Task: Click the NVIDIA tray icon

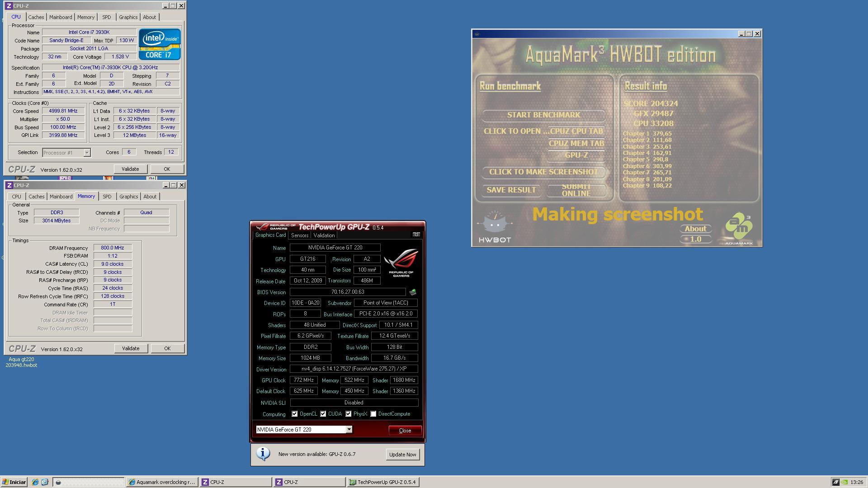Action: point(844,482)
